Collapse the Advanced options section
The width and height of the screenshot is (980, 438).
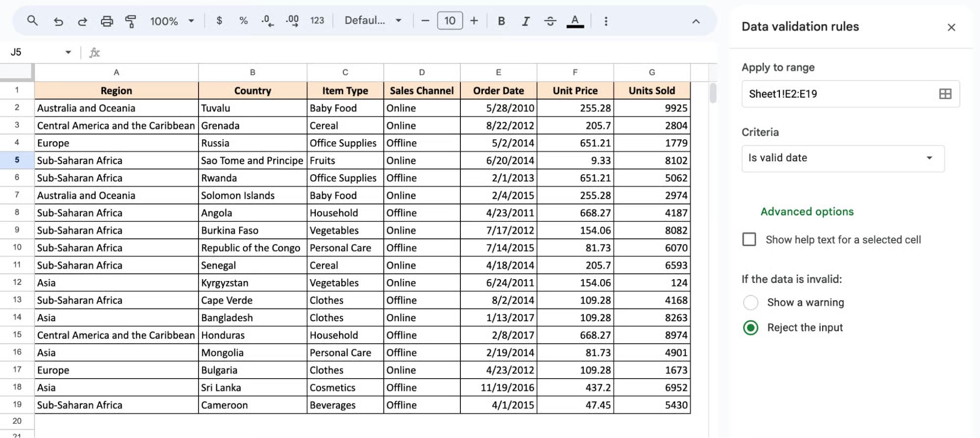(807, 211)
